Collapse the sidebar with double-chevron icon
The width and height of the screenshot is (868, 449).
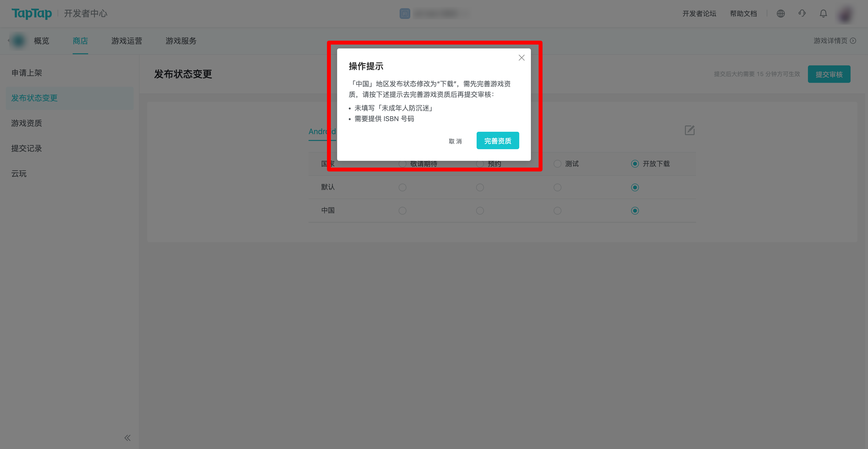pos(127,438)
